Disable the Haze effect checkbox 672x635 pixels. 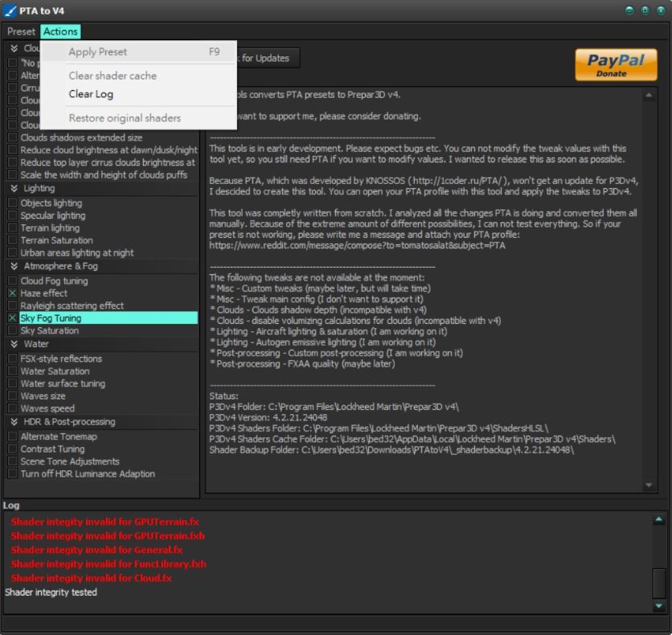[x=13, y=293]
